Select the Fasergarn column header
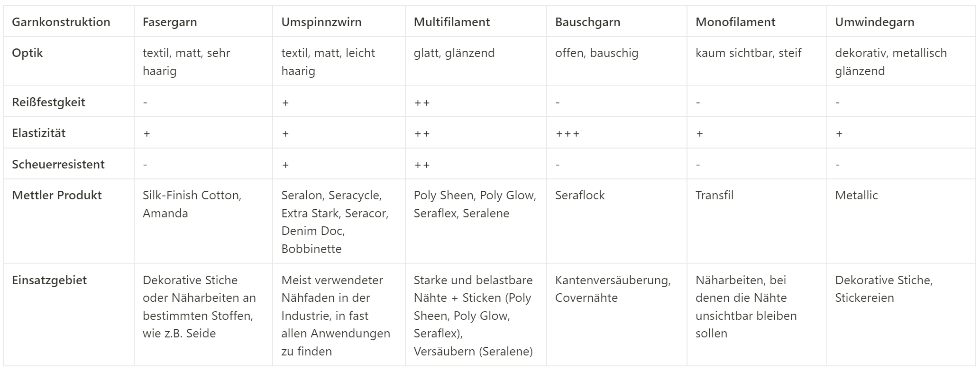Screen dimensions: 980x373 [x=170, y=22]
